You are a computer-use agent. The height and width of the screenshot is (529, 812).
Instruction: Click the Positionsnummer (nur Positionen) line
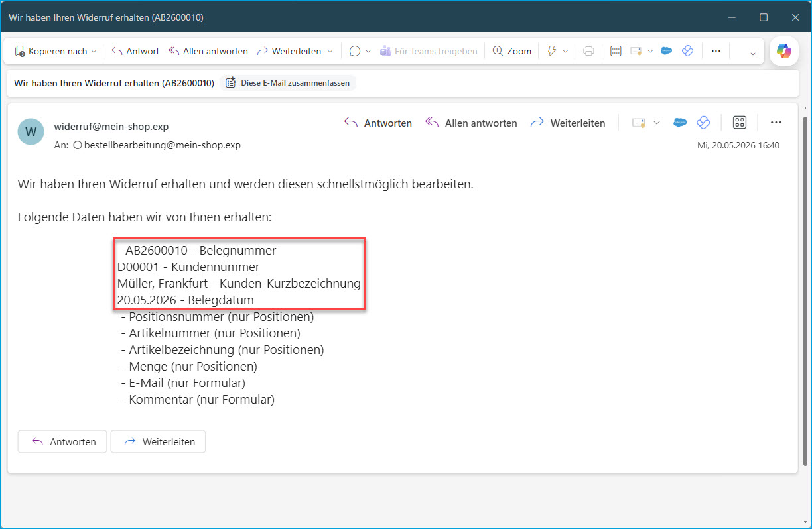tap(218, 317)
